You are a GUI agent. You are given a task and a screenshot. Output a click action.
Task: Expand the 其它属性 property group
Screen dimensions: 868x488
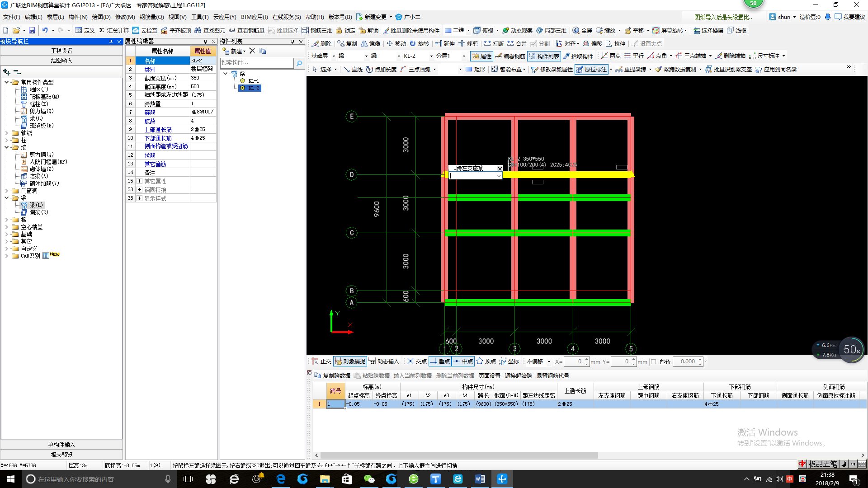tap(139, 181)
